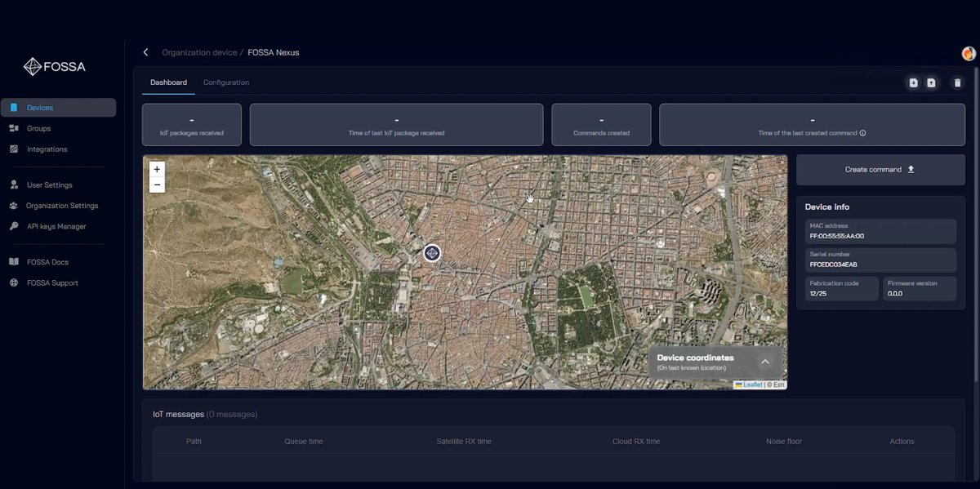Viewport: 980px width, 489px height.
Task: Open User Settings from the sidebar
Action: (x=58, y=185)
